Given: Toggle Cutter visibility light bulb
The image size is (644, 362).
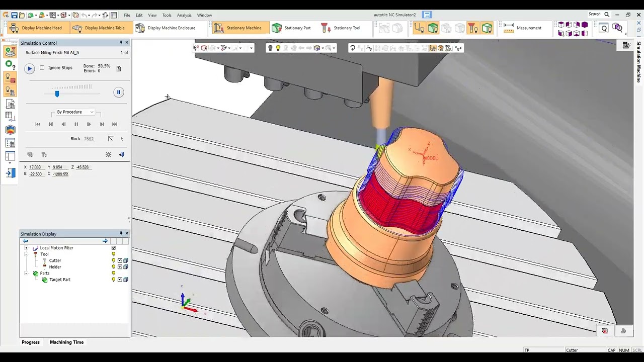Looking at the screenshot, I should (114, 260).
